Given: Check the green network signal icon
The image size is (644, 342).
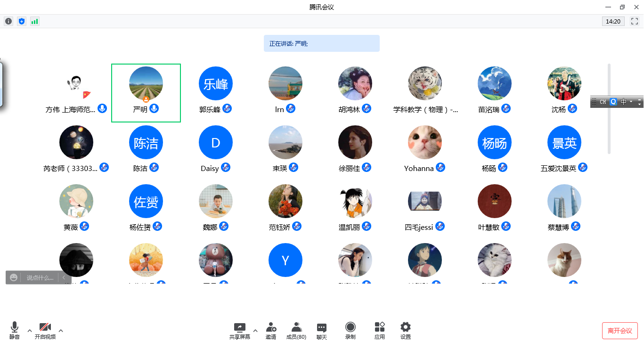Looking at the screenshot, I should click(x=34, y=21).
